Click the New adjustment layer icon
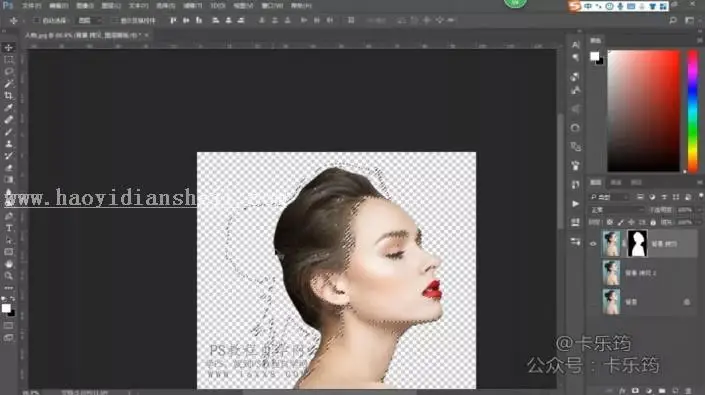 [x=649, y=391]
